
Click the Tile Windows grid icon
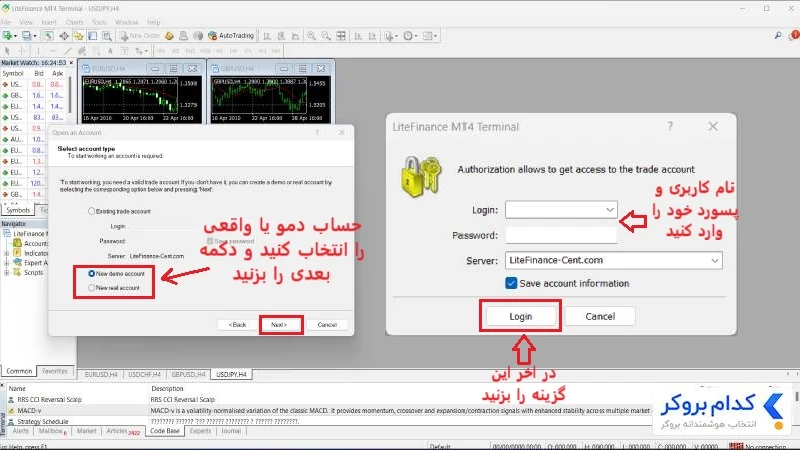point(341,36)
